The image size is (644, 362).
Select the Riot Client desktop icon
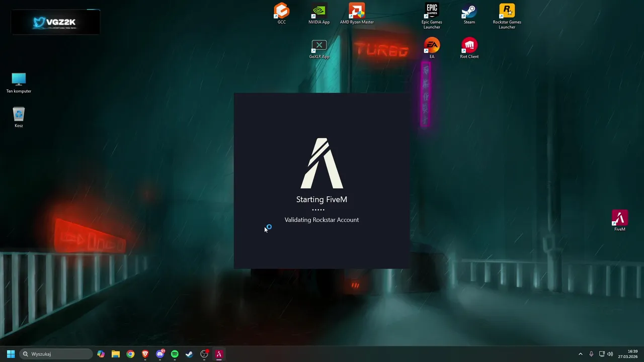coord(469,49)
